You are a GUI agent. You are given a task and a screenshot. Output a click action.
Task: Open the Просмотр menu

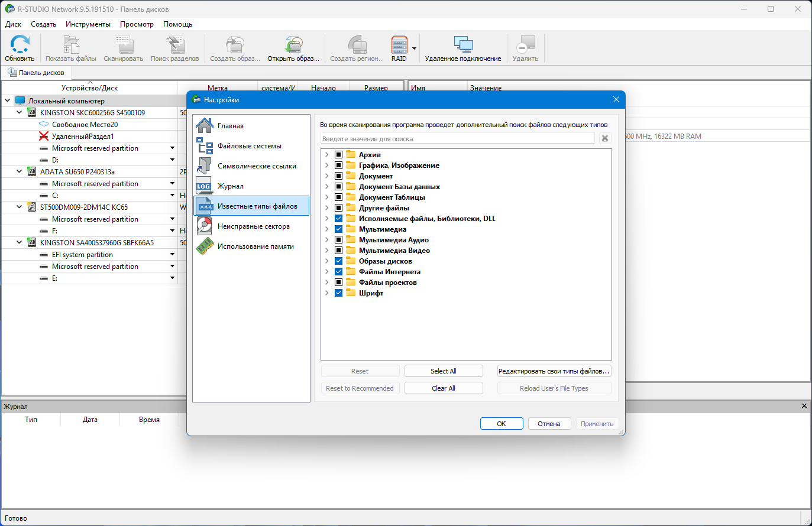tap(137, 24)
